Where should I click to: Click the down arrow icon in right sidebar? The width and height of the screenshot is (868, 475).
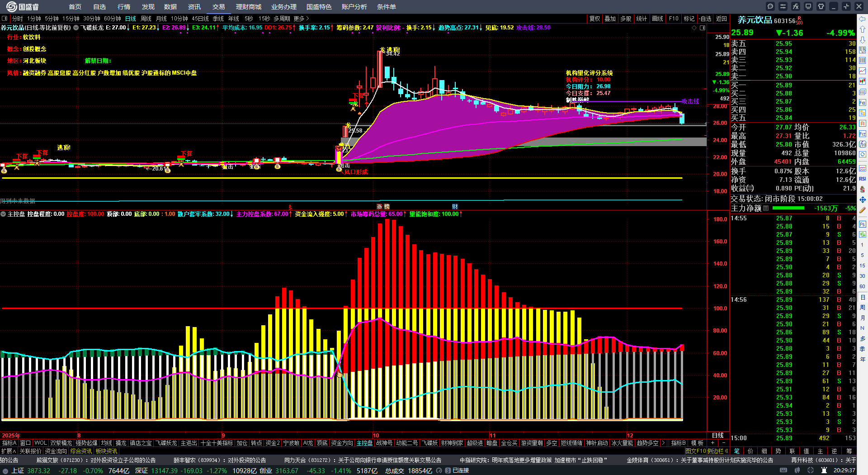click(x=863, y=40)
